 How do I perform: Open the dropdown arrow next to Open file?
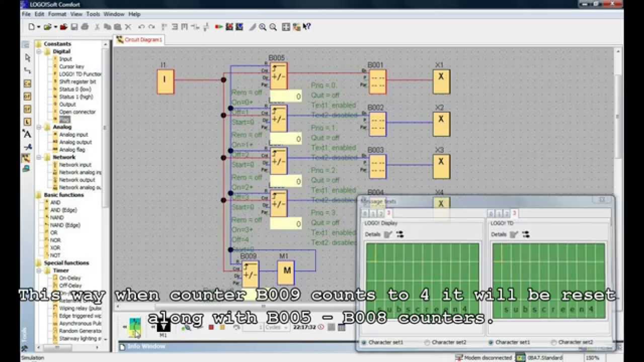[55, 27]
